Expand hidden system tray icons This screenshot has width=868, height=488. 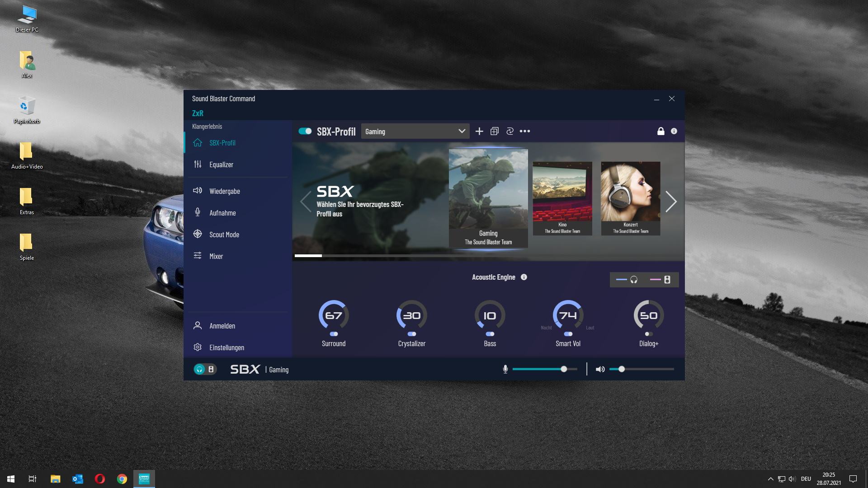point(770,479)
